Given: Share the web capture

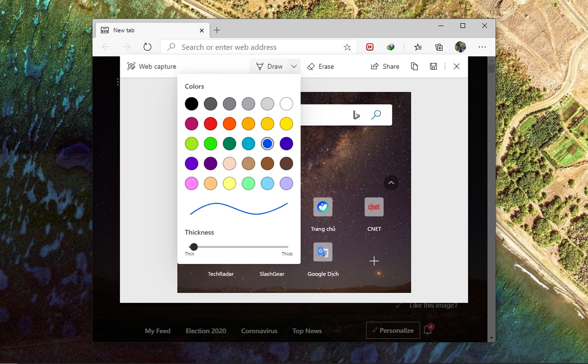Looking at the screenshot, I should (385, 66).
